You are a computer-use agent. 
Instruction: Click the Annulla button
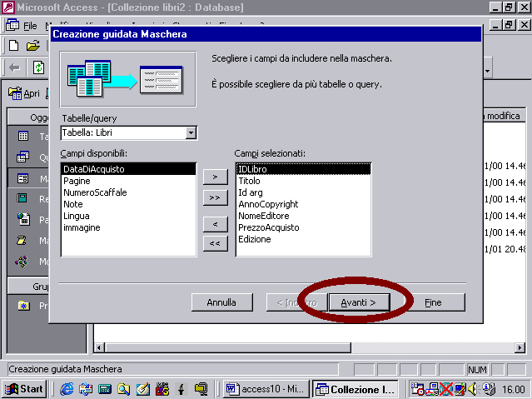(x=222, y=302)
